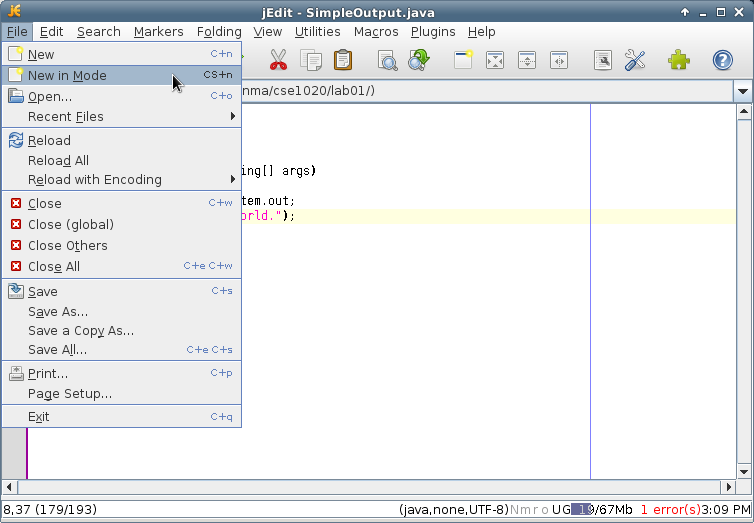Image resolution: width=754 pixels, height=523 pixels.
Task: Close the File menu via File header
Action: [x=17, y=32]
